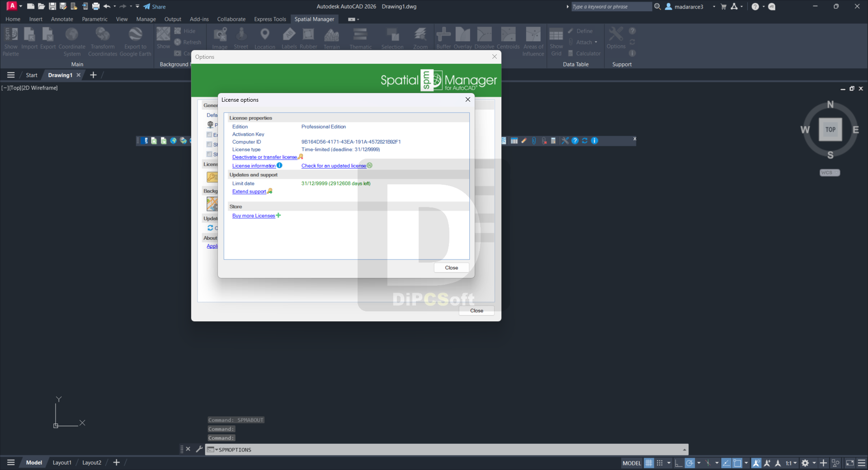
Task: Toggle MODEL space button in status bar
Action: pyautogui.click(x=632, y=463)
